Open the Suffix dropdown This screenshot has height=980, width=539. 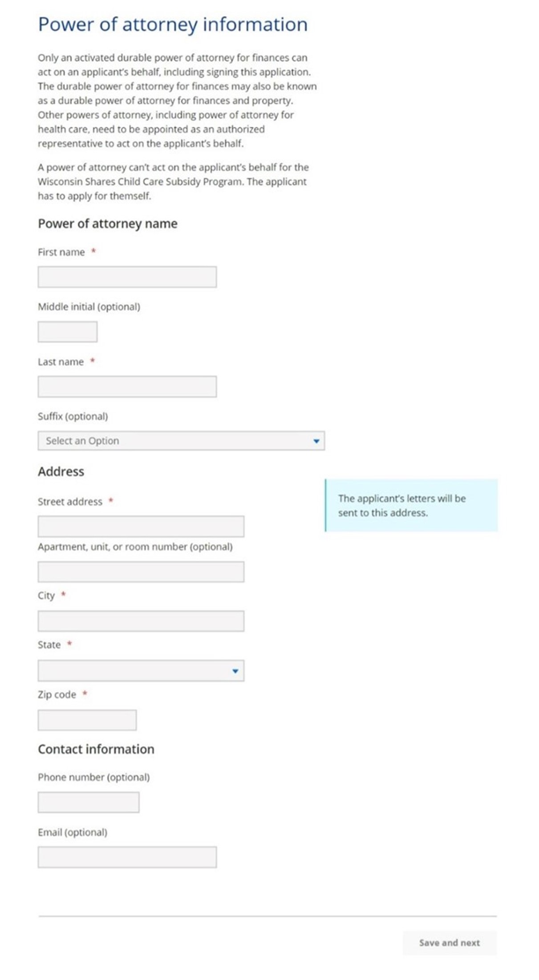coord(181,441)
